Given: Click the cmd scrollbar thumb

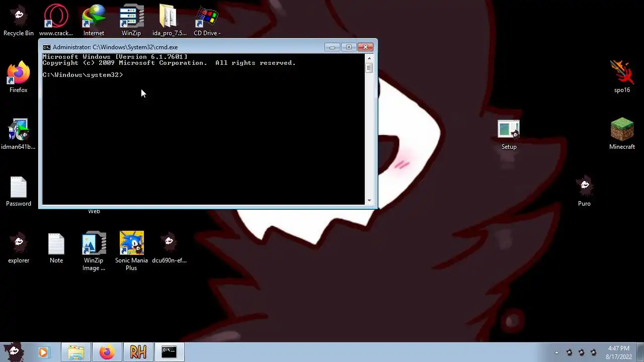Looking at the screenshot, I should (369, 67).
